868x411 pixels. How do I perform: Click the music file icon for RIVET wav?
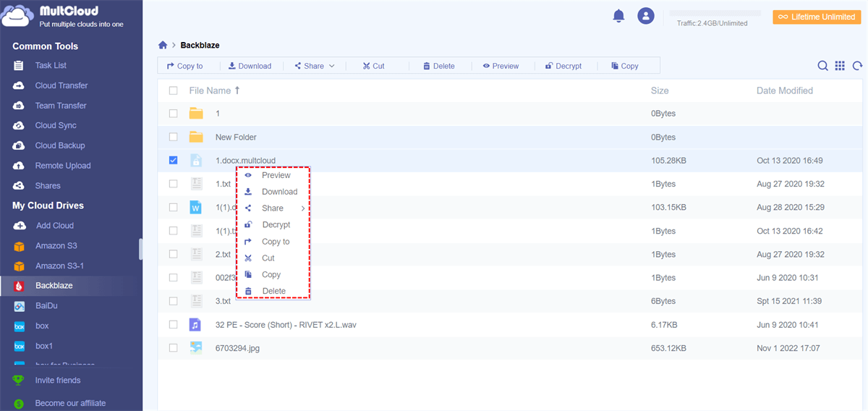pos(195,324)
